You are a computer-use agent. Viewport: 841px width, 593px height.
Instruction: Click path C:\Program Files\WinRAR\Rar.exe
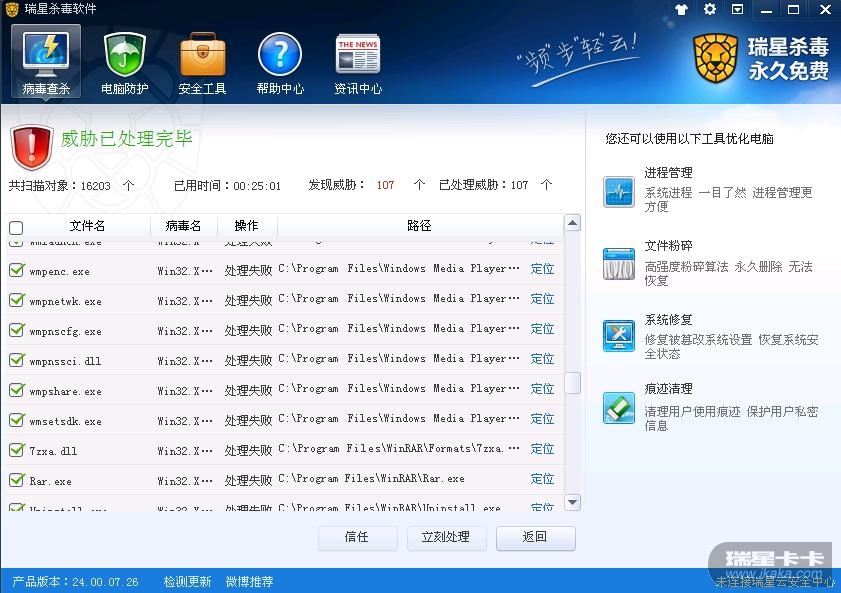coord(371,479)
